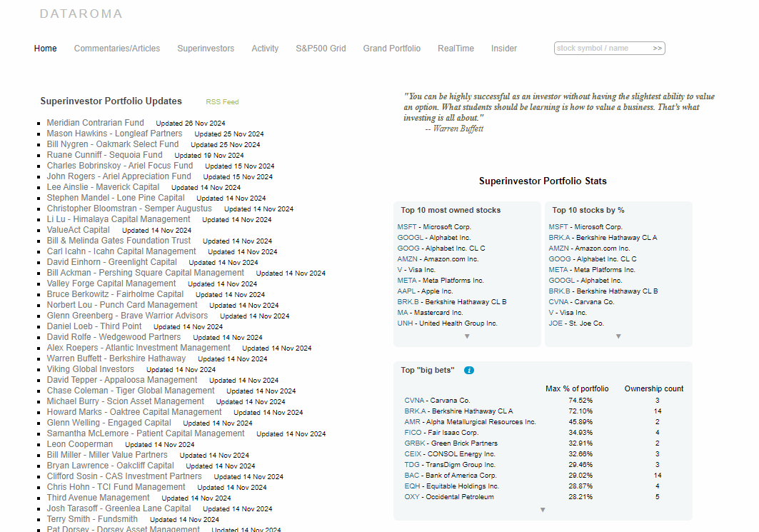
Task: Click the 74.52% value for CVNA
Action: [580, 401]
